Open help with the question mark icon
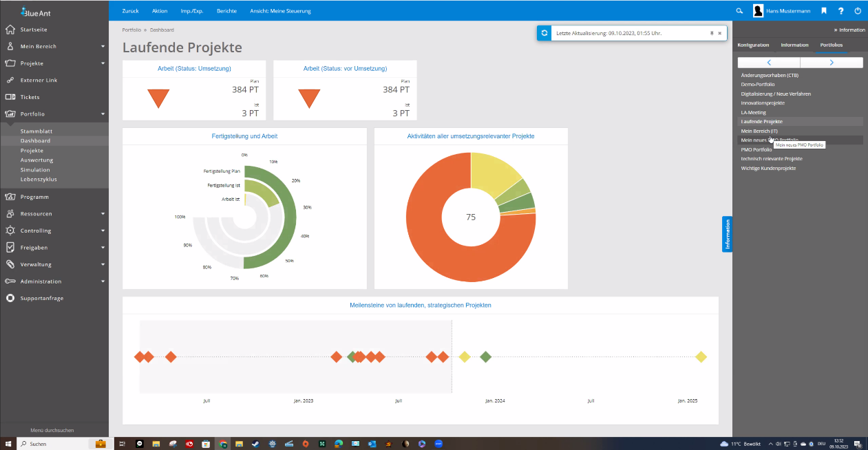 pyautogui.click(x=840, y=11)
